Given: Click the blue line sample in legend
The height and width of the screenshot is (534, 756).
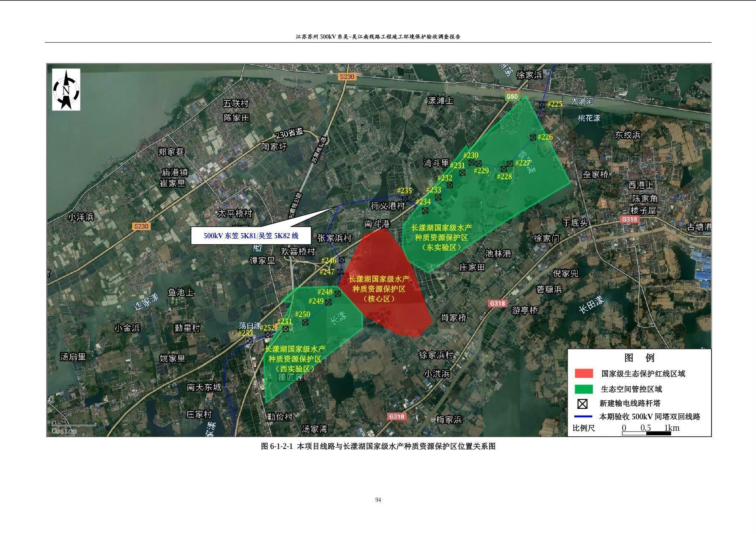Looking at the screenshot, I should pos(584,416).
